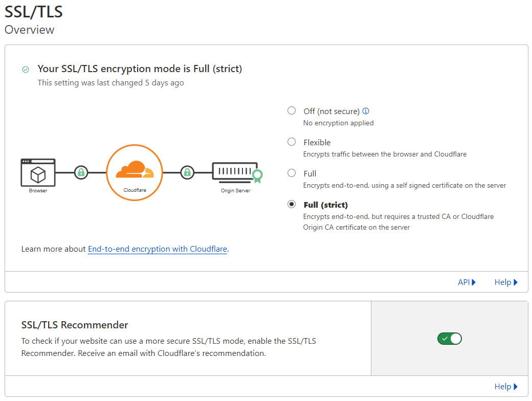Screen dimensions: 532x401
Task: Select the Full (strict) radio button
Action: pos(292,204)
